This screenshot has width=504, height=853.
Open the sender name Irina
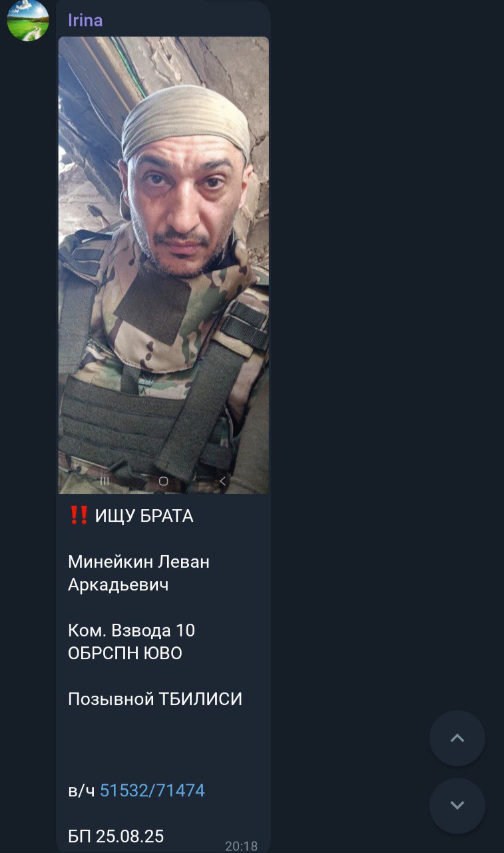click(x=85, y=20)
